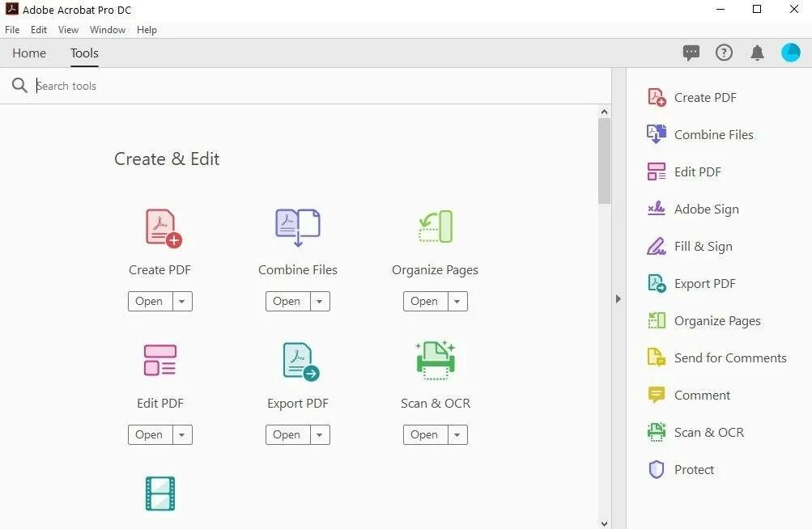Expand the dropdown arrow next to Scan & OCR Open
This screenshot has height=529, width=812.
(x=457, y=435)
